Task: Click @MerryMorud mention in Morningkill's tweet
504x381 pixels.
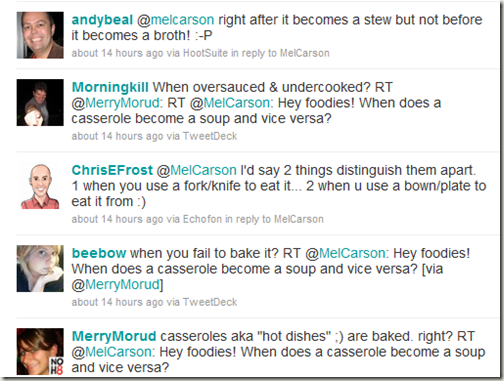Action: pyautogui.click(x=116, y=103)
